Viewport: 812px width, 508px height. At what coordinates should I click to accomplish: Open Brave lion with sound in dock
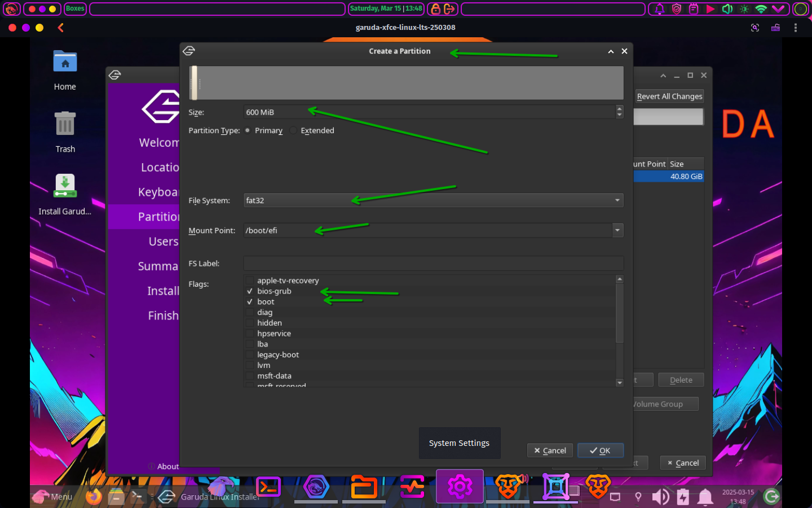click(x=509, y=486)
